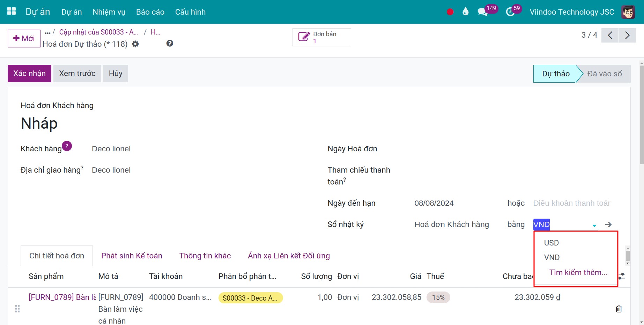Expand the currency dropdown arrow
This screenshot has width=644, height=325.
pyautogui.click(x=594, y=225)
